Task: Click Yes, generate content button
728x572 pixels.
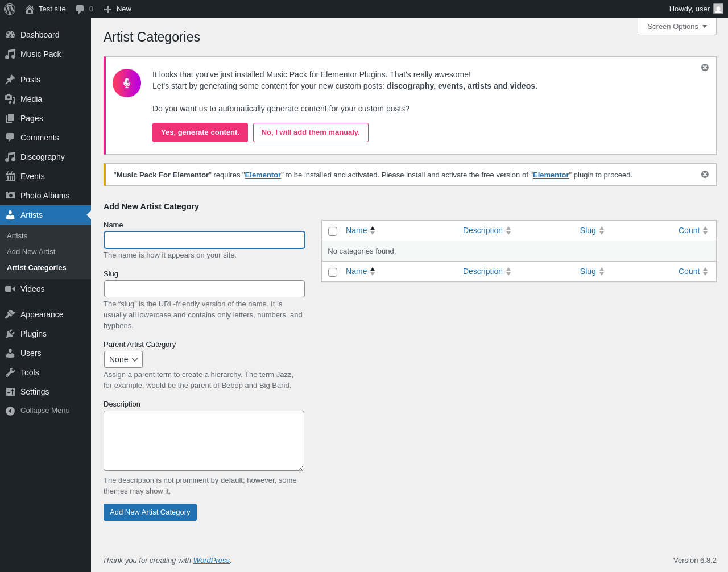Action: pyautogui.click(x=200, y=132)
